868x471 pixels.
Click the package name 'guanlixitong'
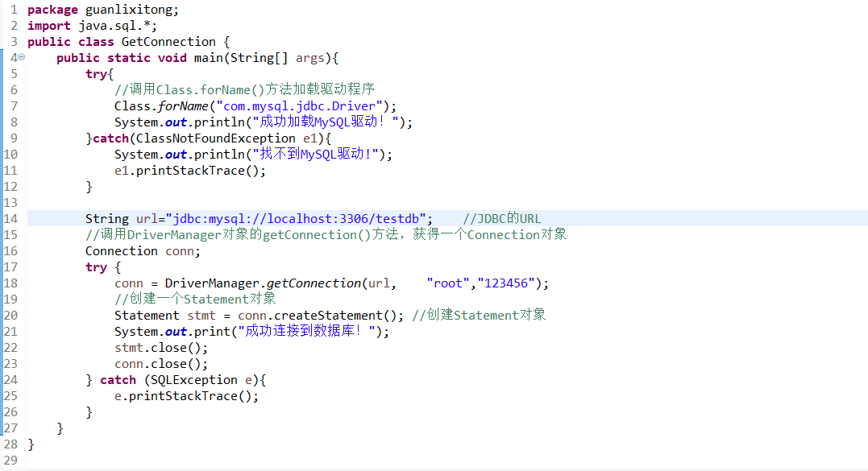(x=128, y=10)
